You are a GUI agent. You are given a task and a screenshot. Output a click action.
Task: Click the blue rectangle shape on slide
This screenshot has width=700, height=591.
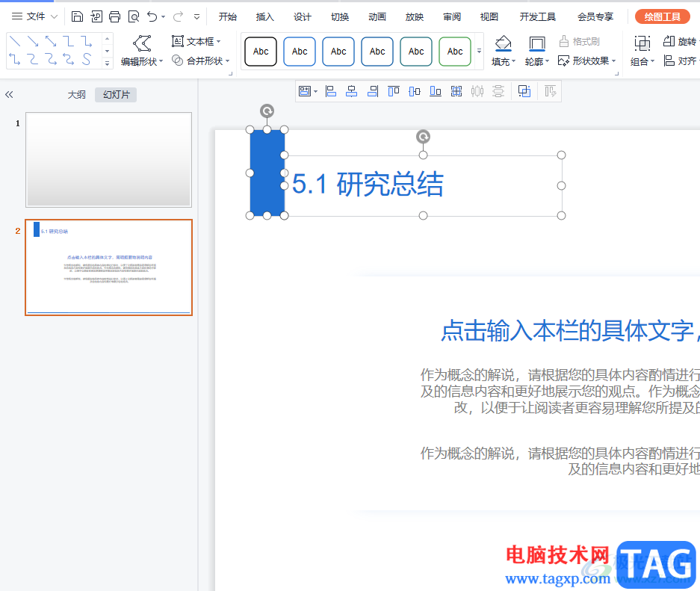267,173
